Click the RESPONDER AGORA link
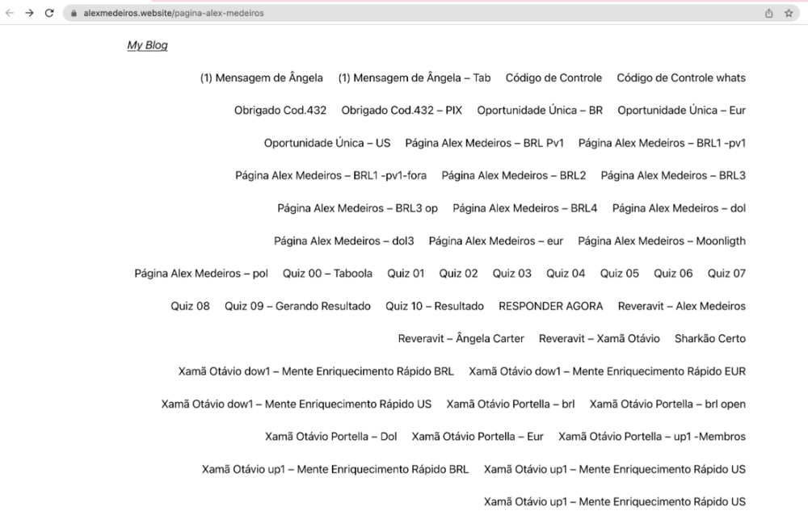808x532 pixels. tap(551, 306)
